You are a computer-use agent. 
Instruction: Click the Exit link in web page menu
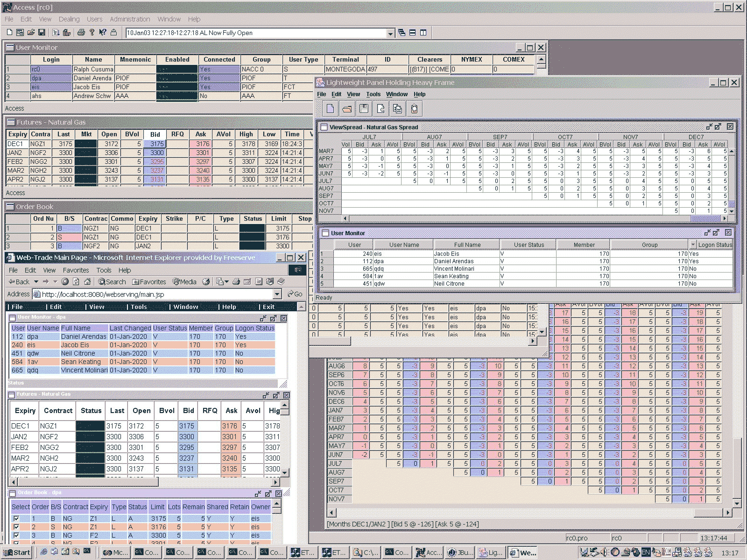(268, 307)
